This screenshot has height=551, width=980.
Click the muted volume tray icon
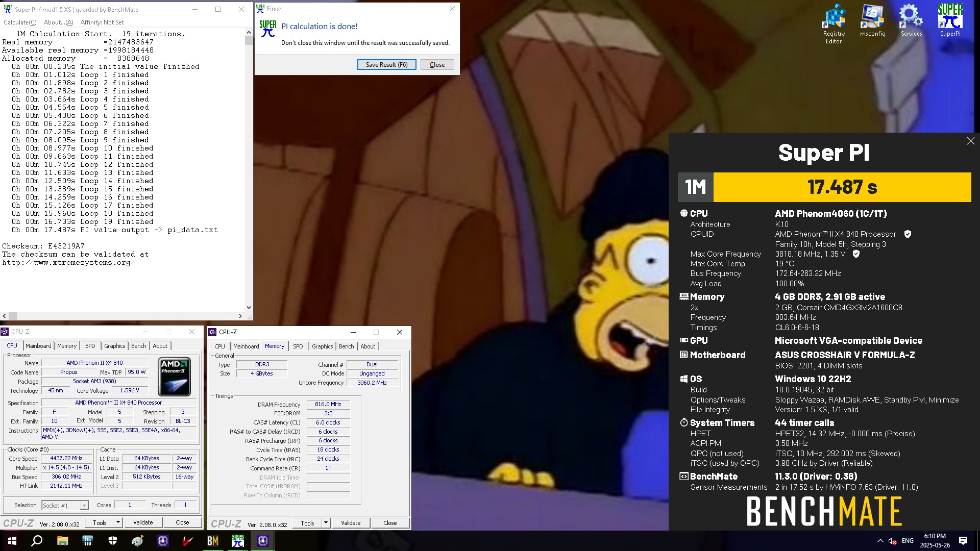pyautogui.click(x=892, y=541)
